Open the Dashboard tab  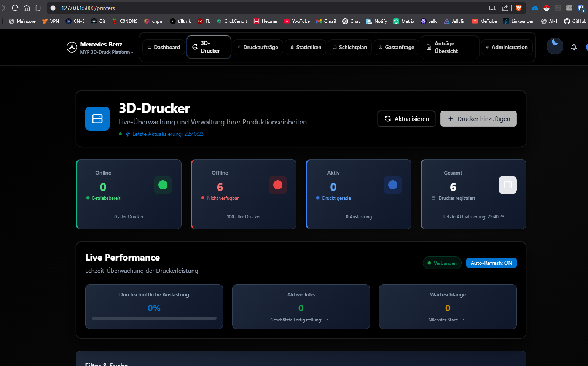[164, 47]
